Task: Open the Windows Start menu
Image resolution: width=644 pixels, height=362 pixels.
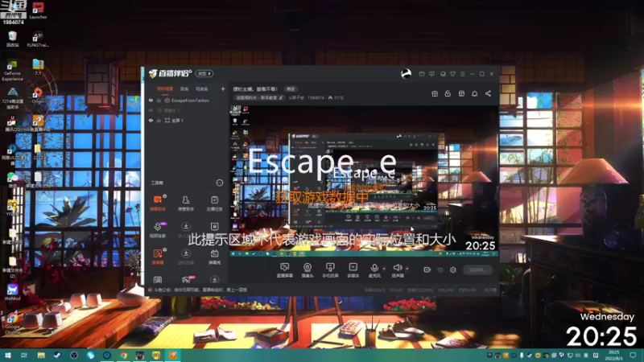Action: [x=7, y=355]
